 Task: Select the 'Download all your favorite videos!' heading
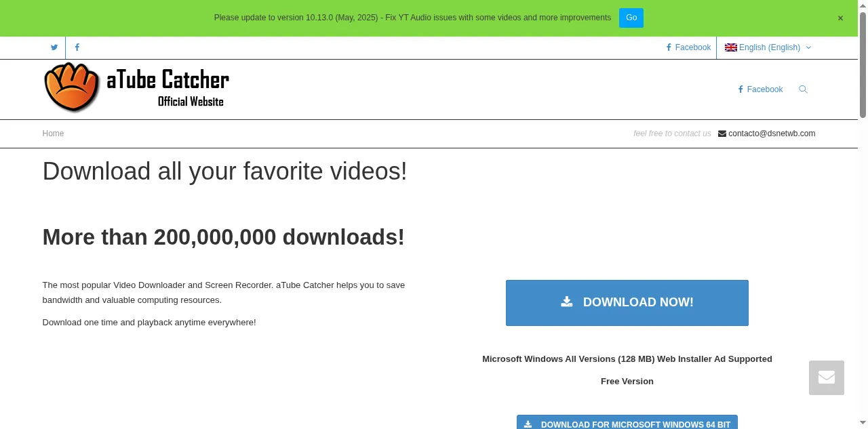225,171
